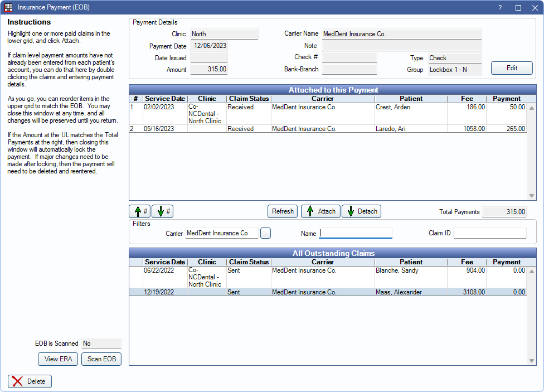This screenshot has width=544, height=392.
Task: Edit the payment details
Action: (511, 68)
